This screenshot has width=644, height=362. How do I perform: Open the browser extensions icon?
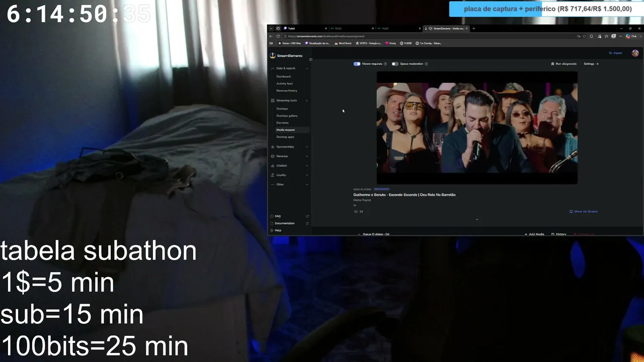591,36
